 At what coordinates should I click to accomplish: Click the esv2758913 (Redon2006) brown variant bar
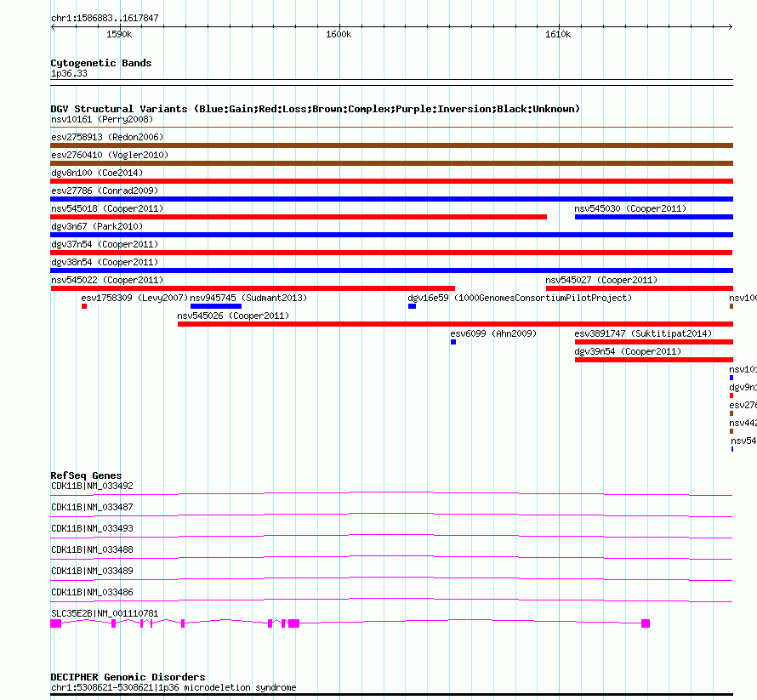[x=391, y=145]
